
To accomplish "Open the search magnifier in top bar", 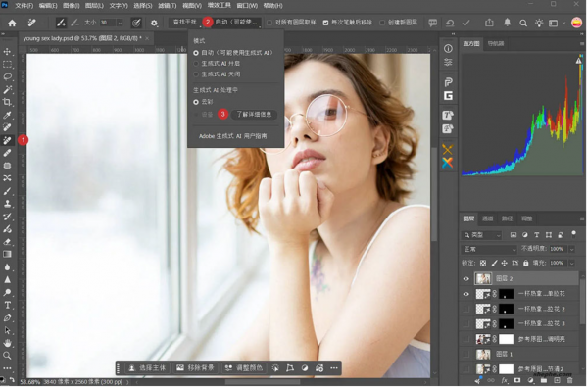I will 523,24.
